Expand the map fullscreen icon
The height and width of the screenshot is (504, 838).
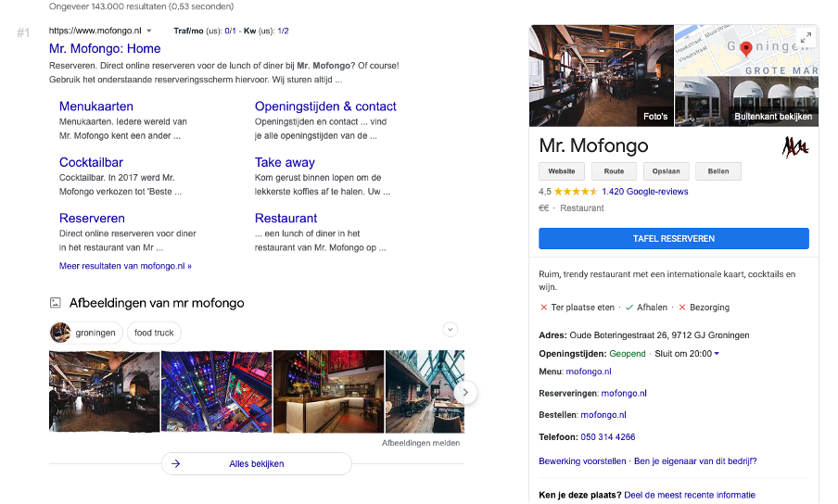[806, 37]
